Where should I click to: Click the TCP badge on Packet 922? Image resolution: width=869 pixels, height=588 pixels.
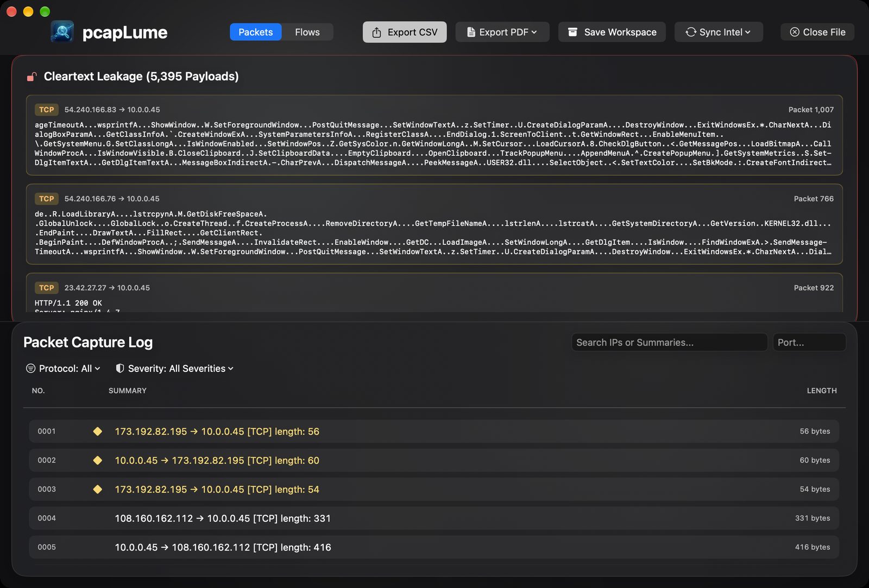tap(47, 288)
